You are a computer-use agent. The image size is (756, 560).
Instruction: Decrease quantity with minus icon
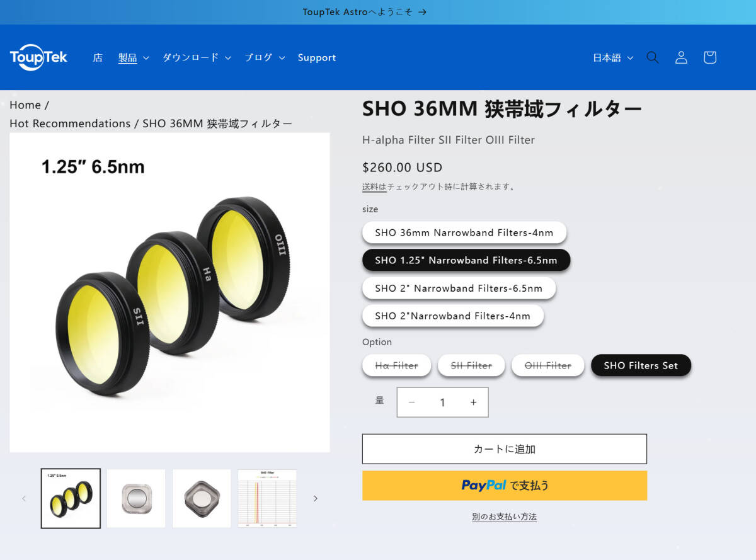[411, 403]
